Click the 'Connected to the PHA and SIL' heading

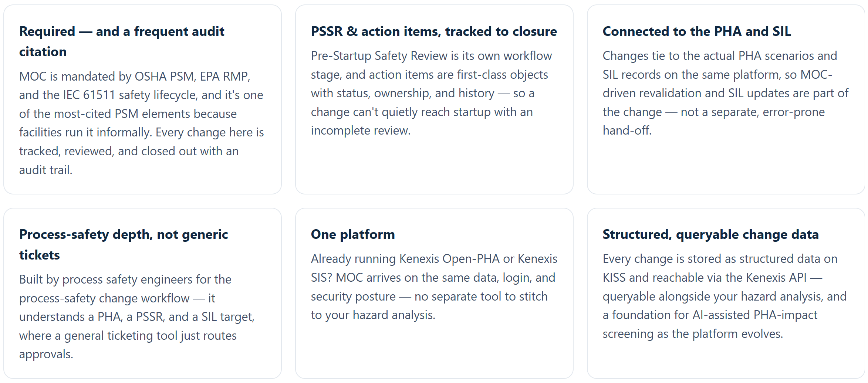pos(697,31)
